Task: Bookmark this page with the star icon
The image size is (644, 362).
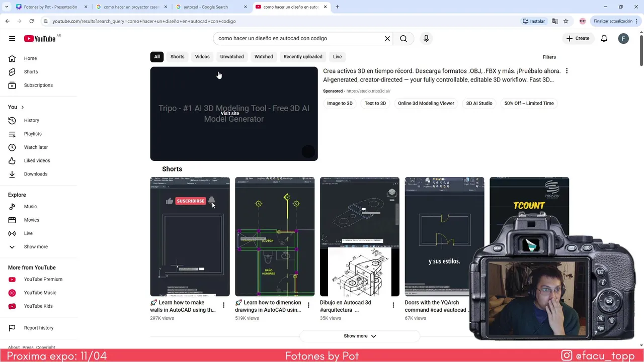Action: click(566, 21)
